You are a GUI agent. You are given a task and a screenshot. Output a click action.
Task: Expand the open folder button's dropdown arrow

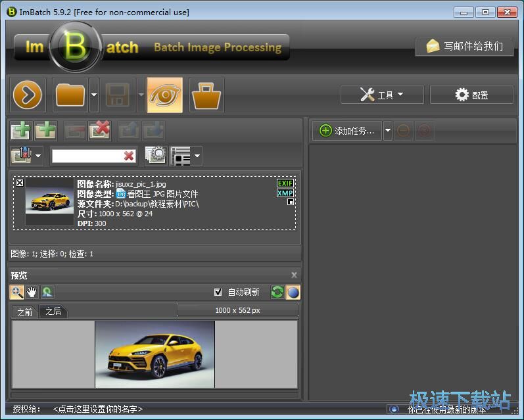pos(94,95)
